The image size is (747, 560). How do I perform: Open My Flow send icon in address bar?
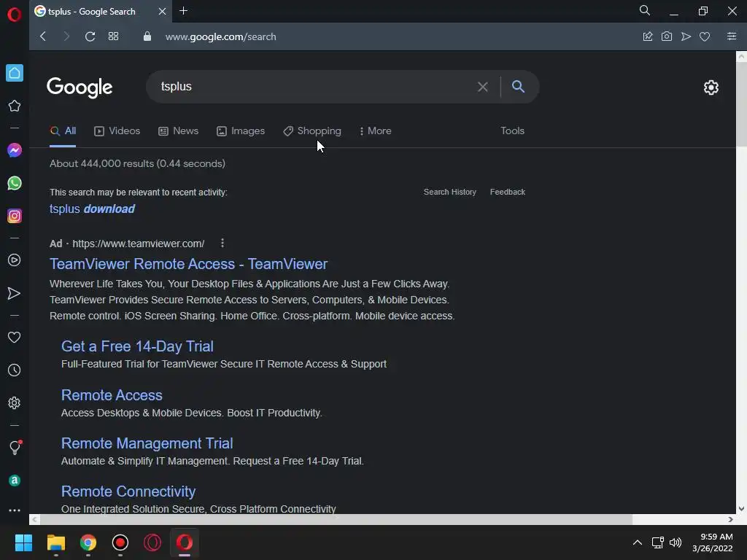pyautogui.click(x=686, y=36)
